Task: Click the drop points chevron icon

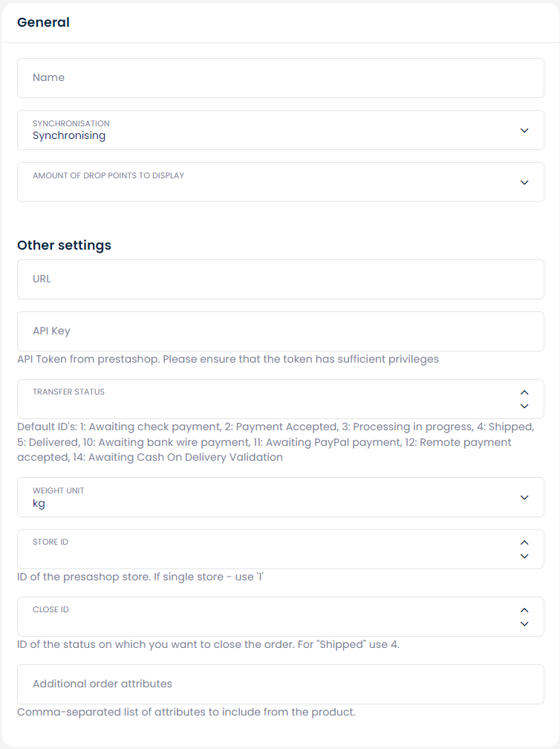Action: pyautogui.click(x=524, y=182)
